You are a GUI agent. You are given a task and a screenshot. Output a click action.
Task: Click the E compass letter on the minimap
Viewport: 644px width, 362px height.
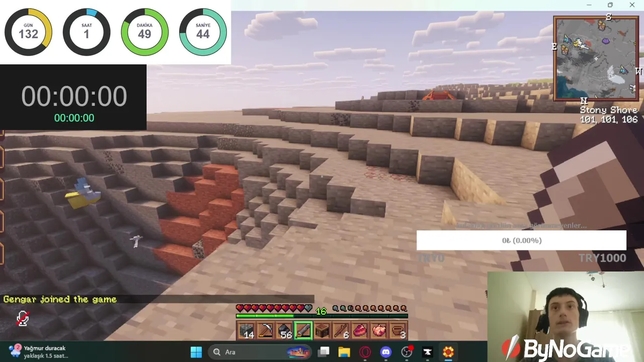click(x=554, y=47)
